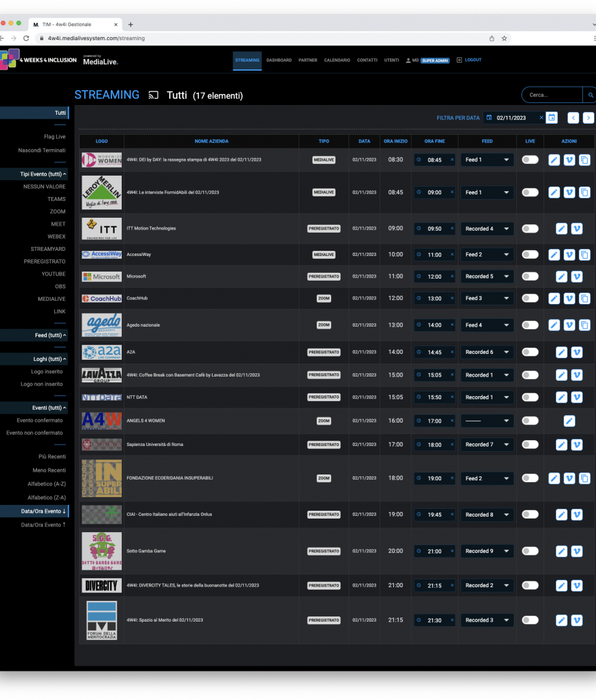The image size is (596, 700).
Task: Open the Feed 3 dropdown for CoachHub
Action: [x=487, y=298]
